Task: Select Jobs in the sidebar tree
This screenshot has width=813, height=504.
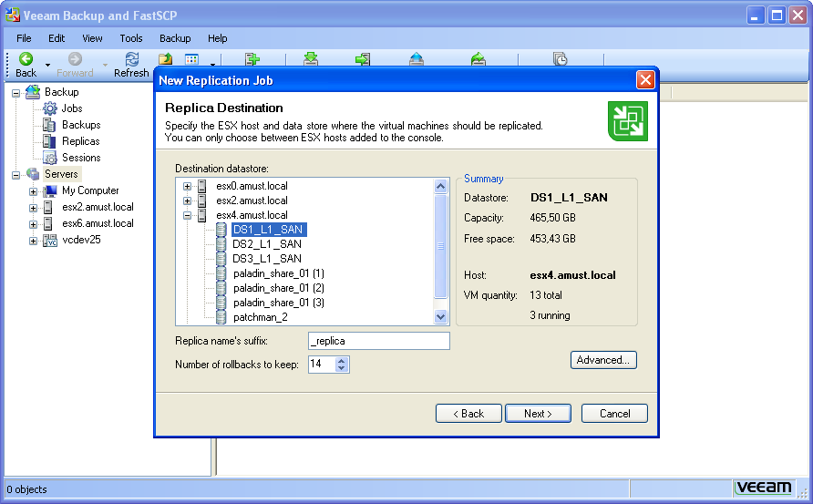Action: tap(72, 108)
